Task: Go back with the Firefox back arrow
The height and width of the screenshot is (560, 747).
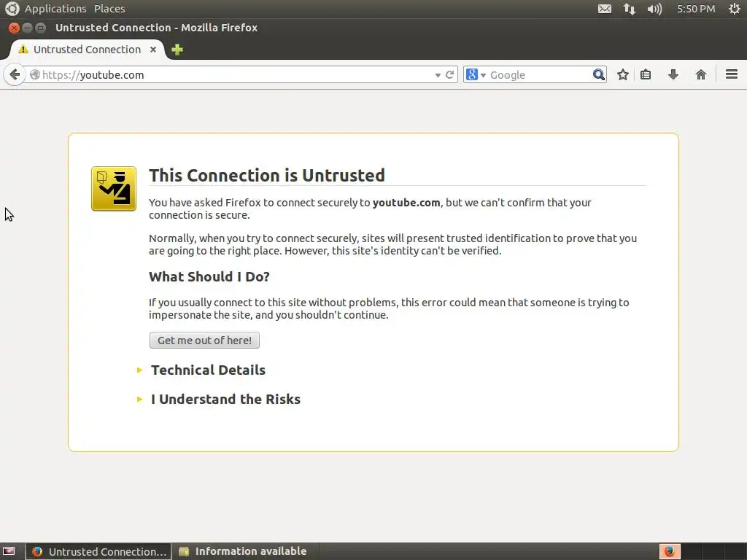Action: point(15,75)
